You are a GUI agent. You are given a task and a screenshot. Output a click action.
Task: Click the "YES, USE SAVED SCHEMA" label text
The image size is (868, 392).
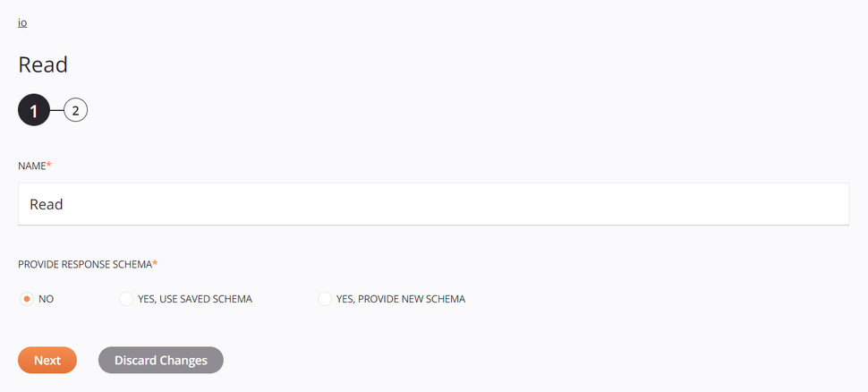[x=194, y=299]
